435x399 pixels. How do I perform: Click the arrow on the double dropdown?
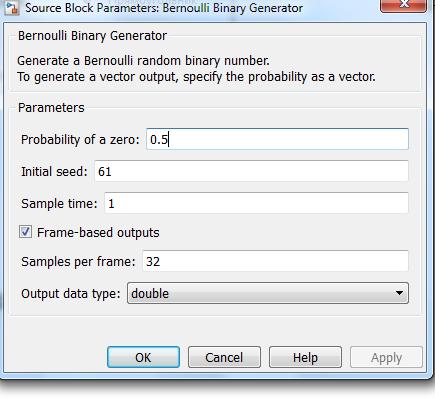click(x=399, y=293)
